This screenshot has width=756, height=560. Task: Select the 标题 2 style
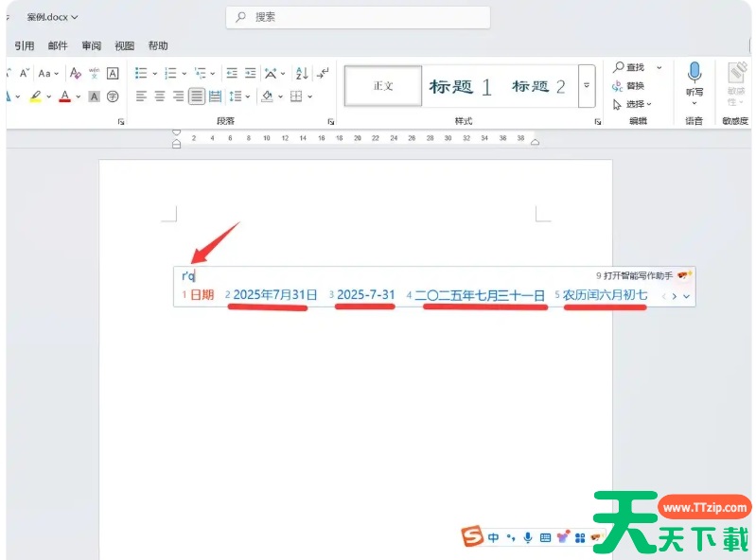(x=538, y=87)
